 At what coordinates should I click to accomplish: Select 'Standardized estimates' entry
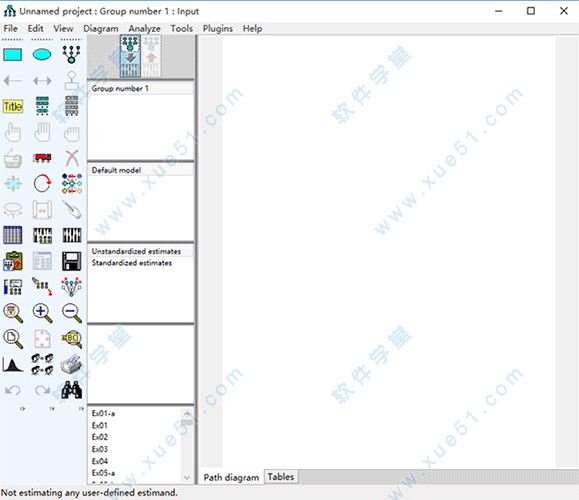141,263
